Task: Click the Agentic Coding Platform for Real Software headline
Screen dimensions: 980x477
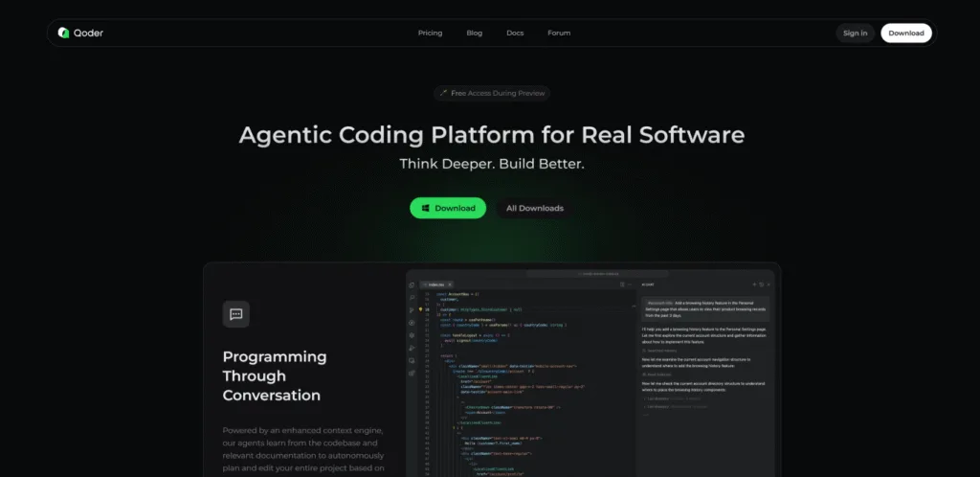Action: pos(491,135)
